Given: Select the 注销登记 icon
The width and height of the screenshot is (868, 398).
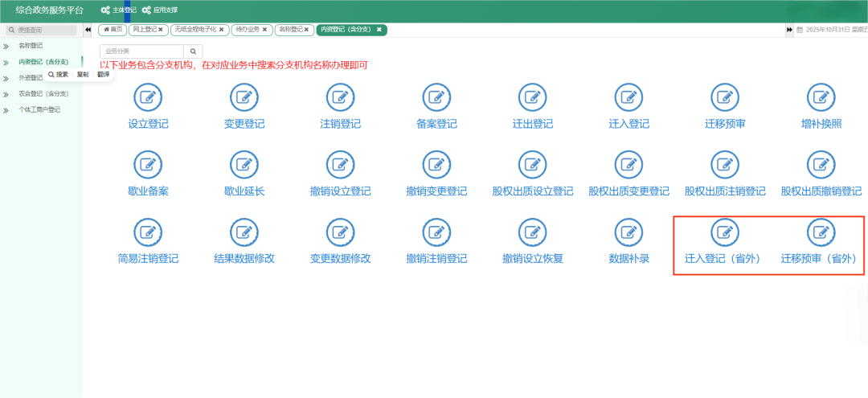Looking at the screenshot, I should coord(340,97).
